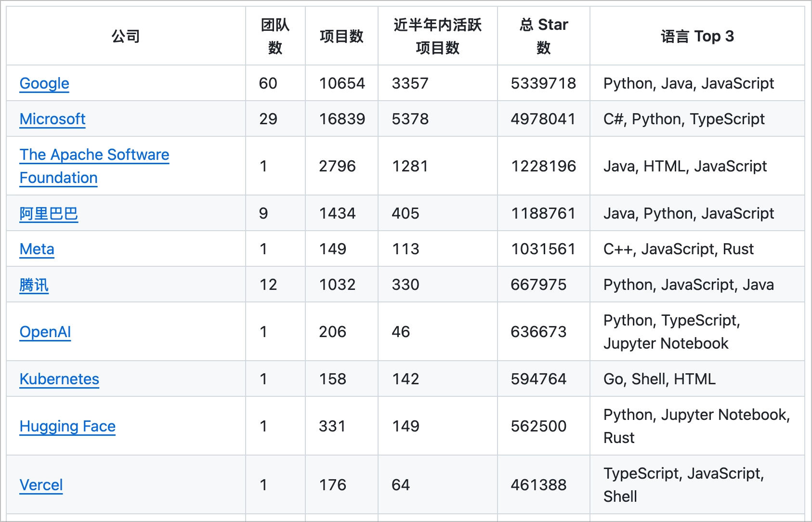
Task: Select 'C++, JavaScript, Rust' cell
Action: pyautogui.click(x=679, y=249)
